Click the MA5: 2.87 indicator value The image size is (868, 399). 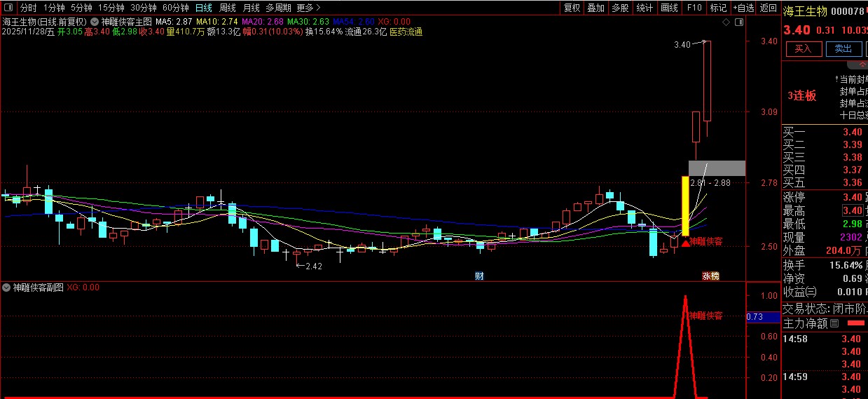(174, 22)
